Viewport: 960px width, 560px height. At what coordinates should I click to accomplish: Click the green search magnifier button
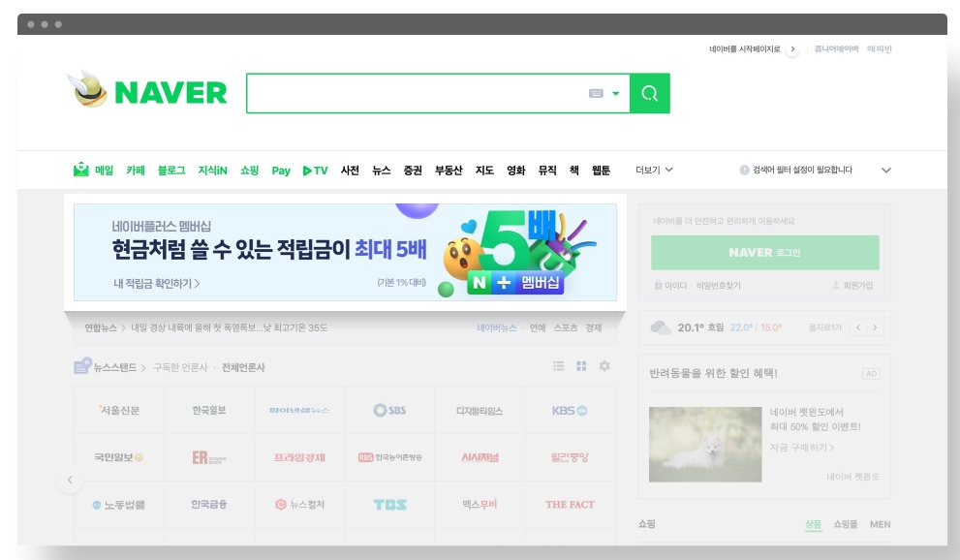[650, 93]
